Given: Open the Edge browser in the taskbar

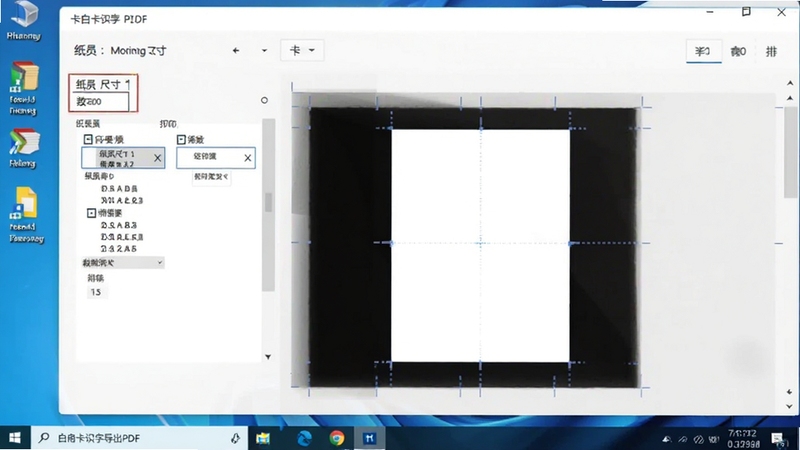Looking at the screenshot, I should (305, 438).
